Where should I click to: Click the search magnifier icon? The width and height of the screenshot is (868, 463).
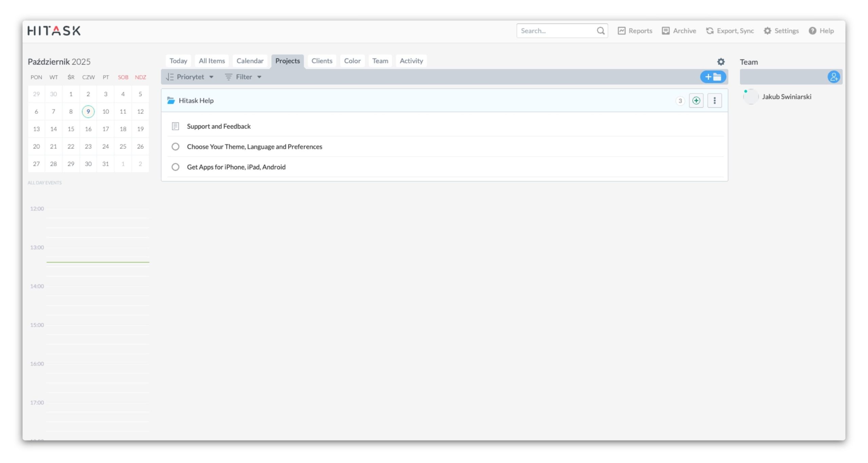(x=600, y=31)
